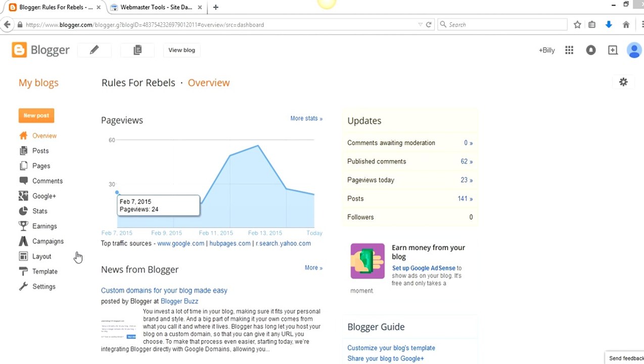The height and width of the screenshot is (364, 644).
Task: Open Google notifications bell icon
Action: [590, 50]
